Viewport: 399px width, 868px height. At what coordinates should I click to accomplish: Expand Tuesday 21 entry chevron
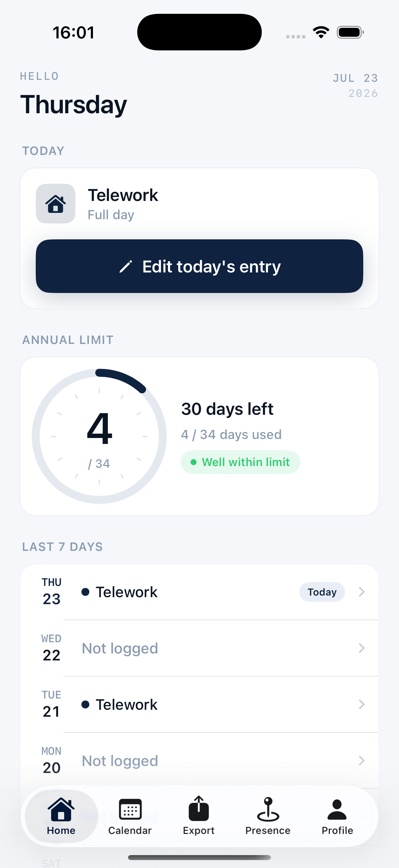click(x=362, y=704)
